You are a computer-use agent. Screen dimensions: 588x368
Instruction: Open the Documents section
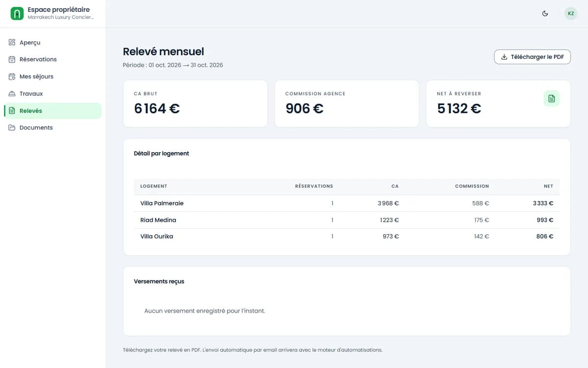(52, 128)
